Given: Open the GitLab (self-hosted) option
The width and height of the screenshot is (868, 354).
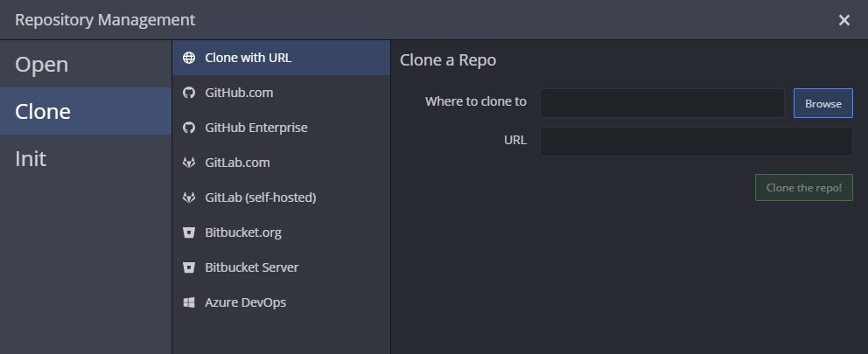Looking at the screenshot, I should (260, 198).
